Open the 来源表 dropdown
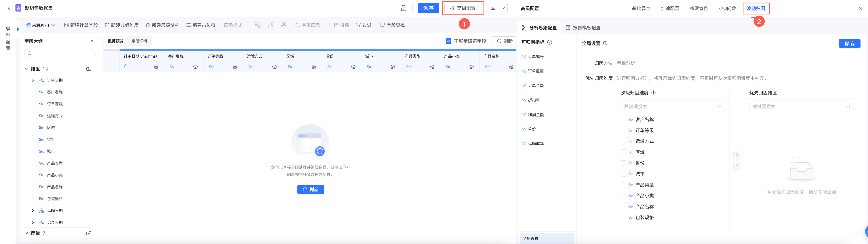The height and width of the screenshot is (244, 868). (41, 25)
